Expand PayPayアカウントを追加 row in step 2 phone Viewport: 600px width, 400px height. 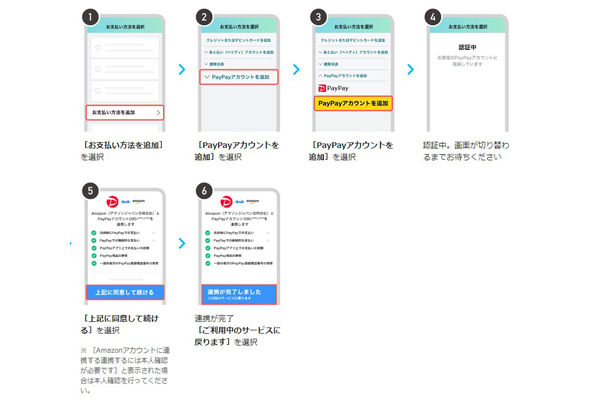coord(239,77)
